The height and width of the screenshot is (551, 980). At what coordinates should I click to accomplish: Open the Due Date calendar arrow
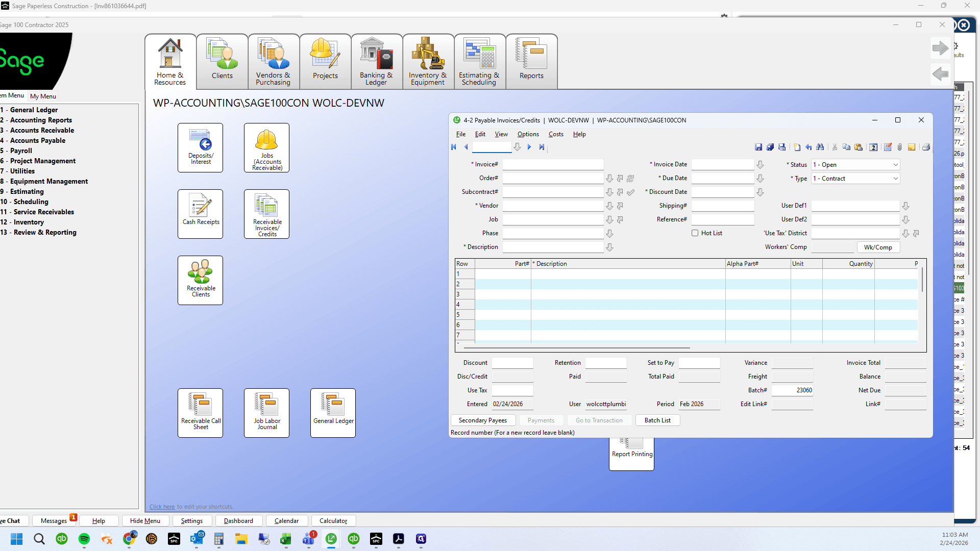pos(760,179)
